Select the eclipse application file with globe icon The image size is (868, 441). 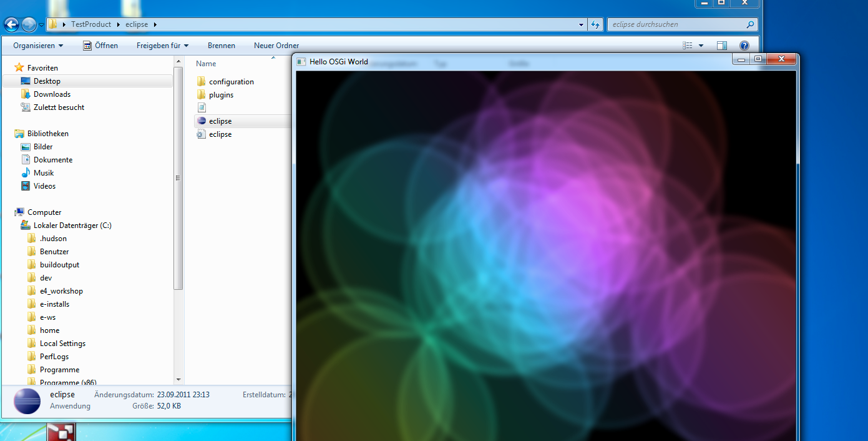click(220, 121)
